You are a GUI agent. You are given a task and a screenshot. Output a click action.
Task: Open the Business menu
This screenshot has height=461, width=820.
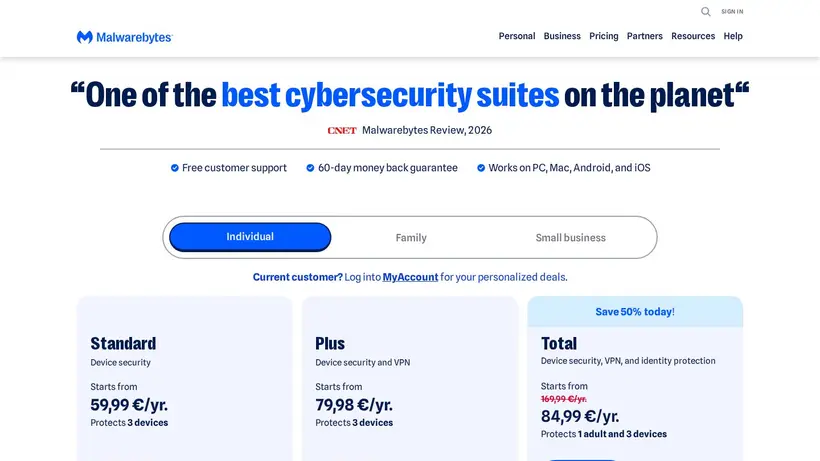coord(562,36)
